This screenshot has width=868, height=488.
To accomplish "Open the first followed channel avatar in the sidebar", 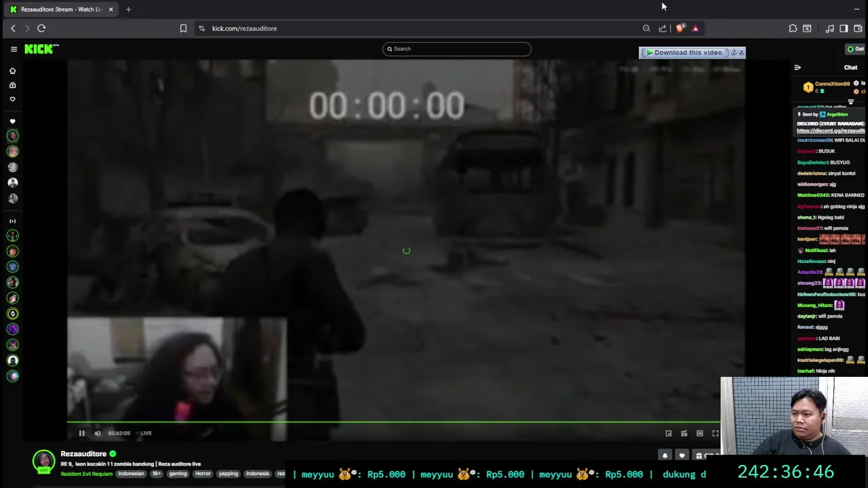I will 12,136.
